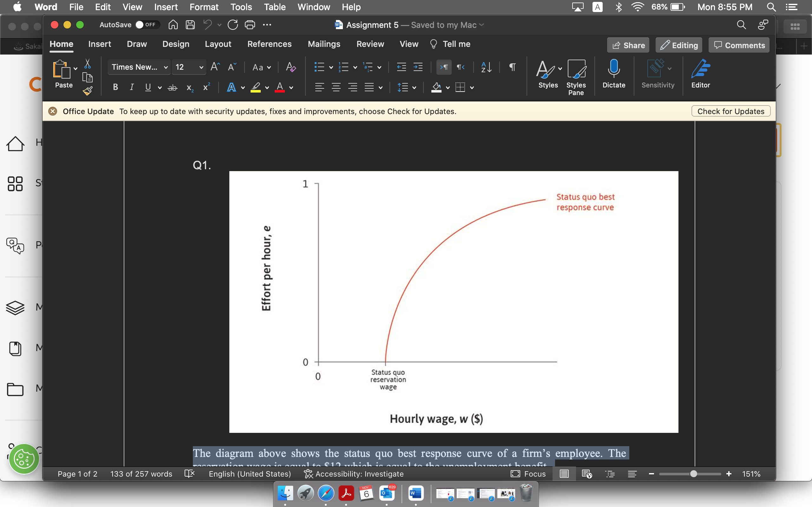The image size is (812, 507).
Task: Toggle Show/Hide paragraph marks
Action: (512, 67)
